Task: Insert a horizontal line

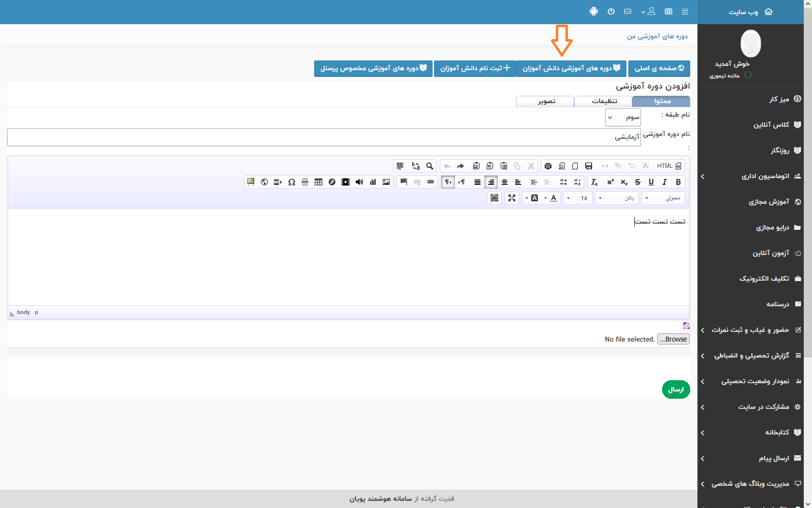Action: (305, 182)
